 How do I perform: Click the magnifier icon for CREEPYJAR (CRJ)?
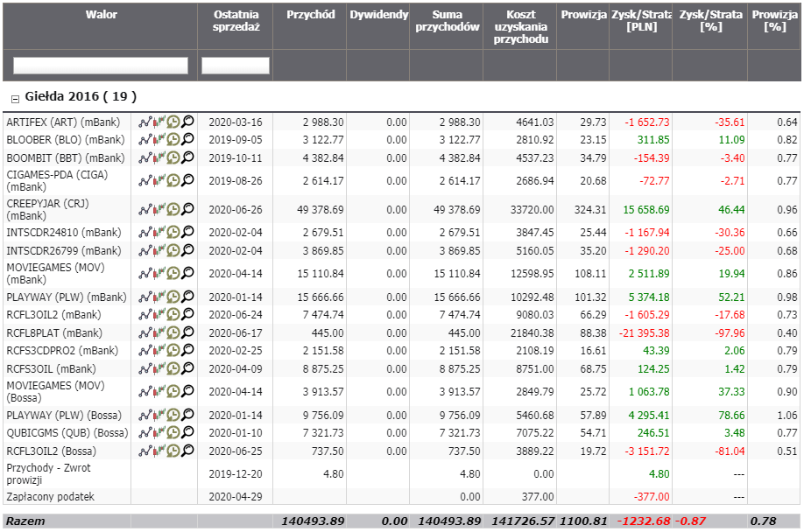(187, 209)
